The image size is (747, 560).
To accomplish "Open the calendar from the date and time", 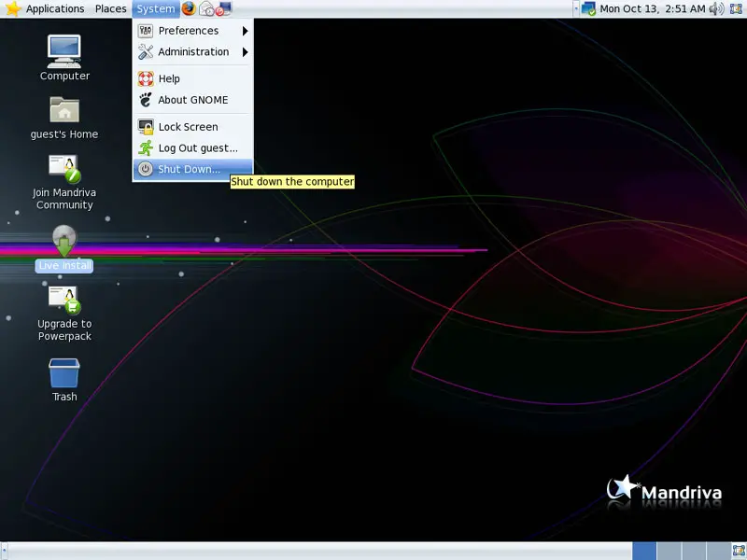I will coord(652,8).
